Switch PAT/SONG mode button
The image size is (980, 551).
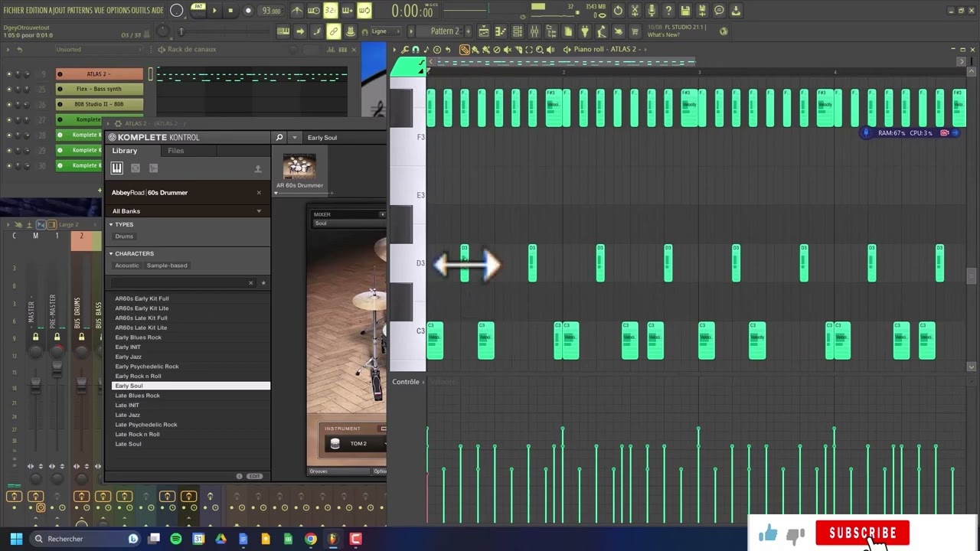(x=198, y=10)
